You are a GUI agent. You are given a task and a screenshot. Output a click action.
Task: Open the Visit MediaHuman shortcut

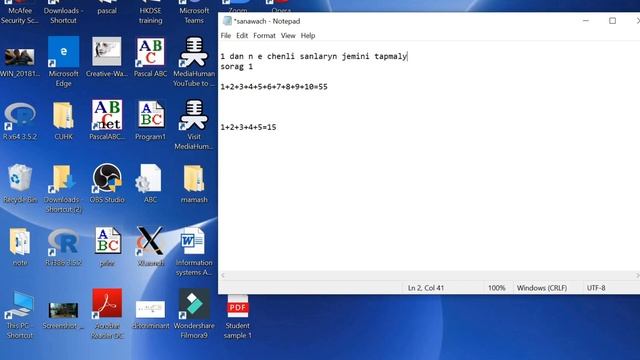point(194,115)
